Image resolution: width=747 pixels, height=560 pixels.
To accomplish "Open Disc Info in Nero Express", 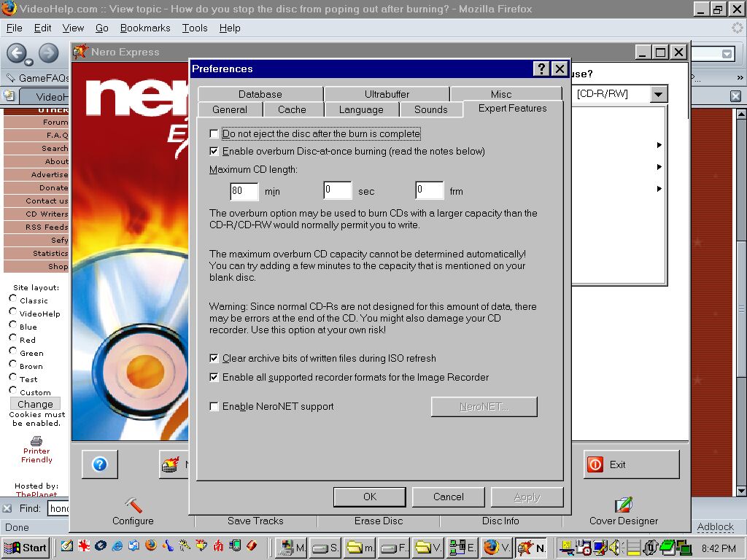I will pyautogui.click(x=500, y=521).
